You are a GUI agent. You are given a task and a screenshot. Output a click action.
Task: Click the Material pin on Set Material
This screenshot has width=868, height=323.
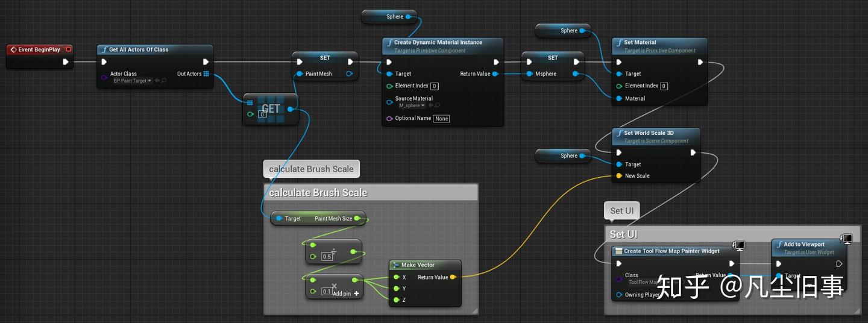click(618, 98)
